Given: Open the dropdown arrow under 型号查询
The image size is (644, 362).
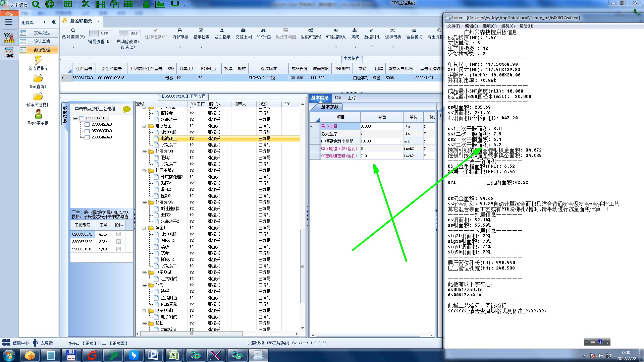Looking at the screenshot, I should click(x=73, y=47).
